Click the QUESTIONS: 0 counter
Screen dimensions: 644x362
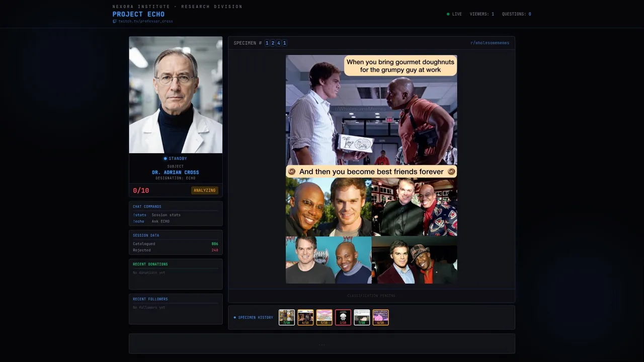click(x=516, y=14)
